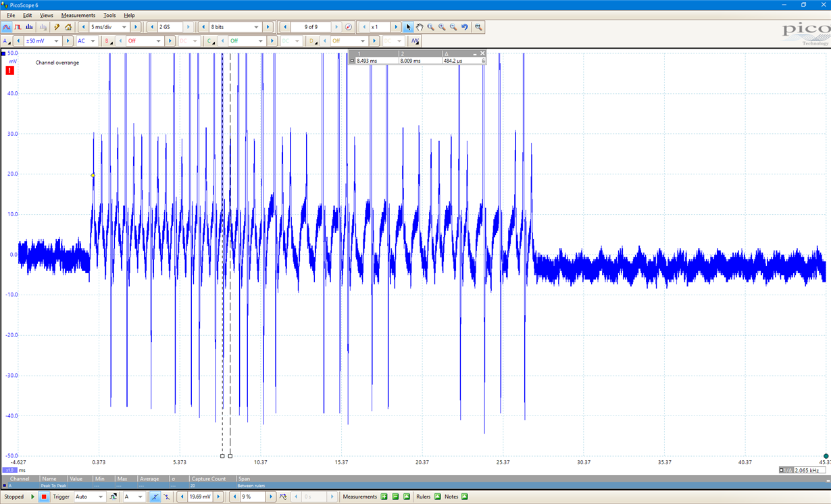831x504 pixels.
Task: Grab the first time ruler handle
Action: pyautogui.click(x=222, y=456)
